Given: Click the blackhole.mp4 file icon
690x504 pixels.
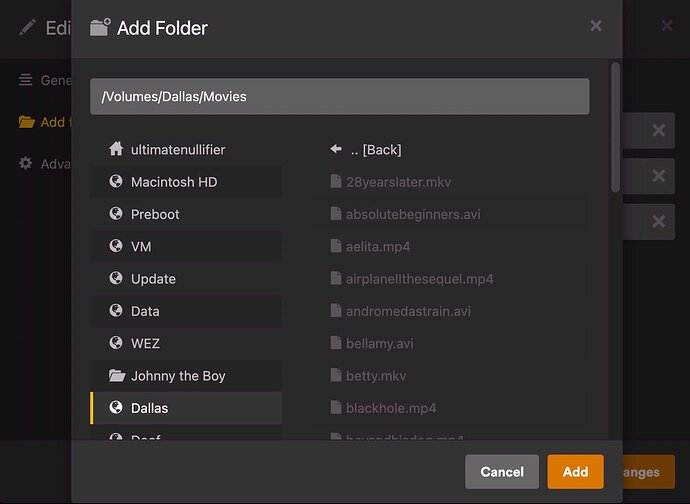Looking at the screenshot, I should coord(336,408).
